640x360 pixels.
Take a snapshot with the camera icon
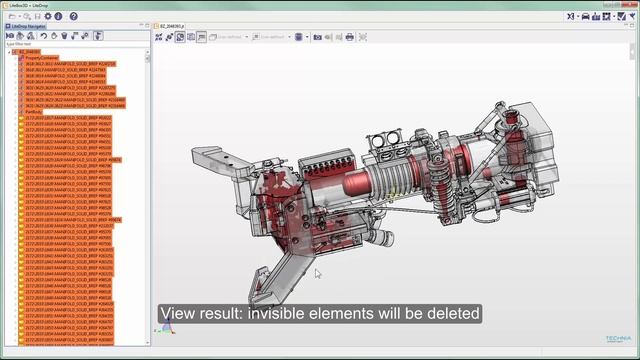(x=318, y=37)
